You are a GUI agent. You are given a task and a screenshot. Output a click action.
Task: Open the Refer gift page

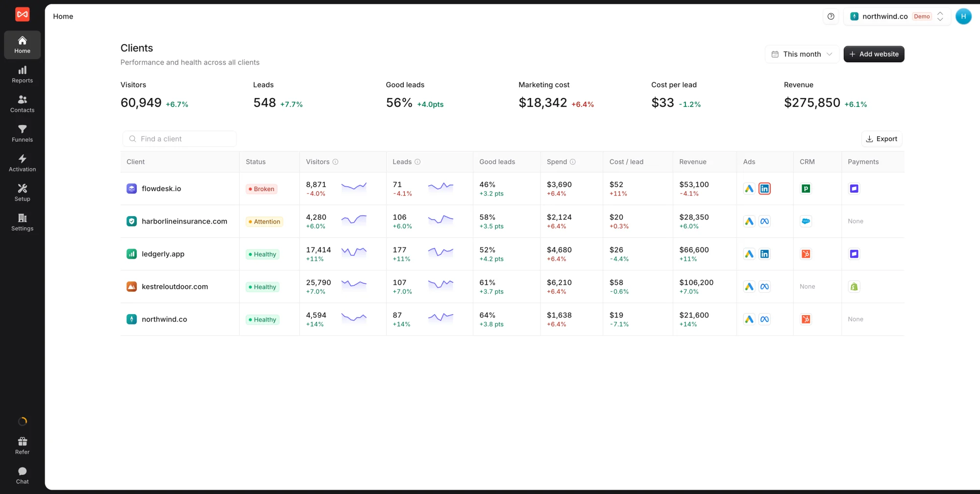tap(22, 446)
